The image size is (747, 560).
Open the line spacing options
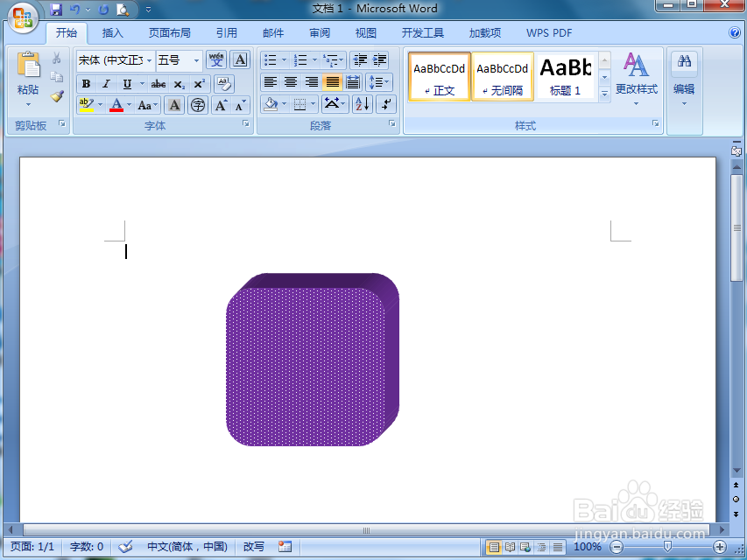pyautogui.click(x=380, y=82)
